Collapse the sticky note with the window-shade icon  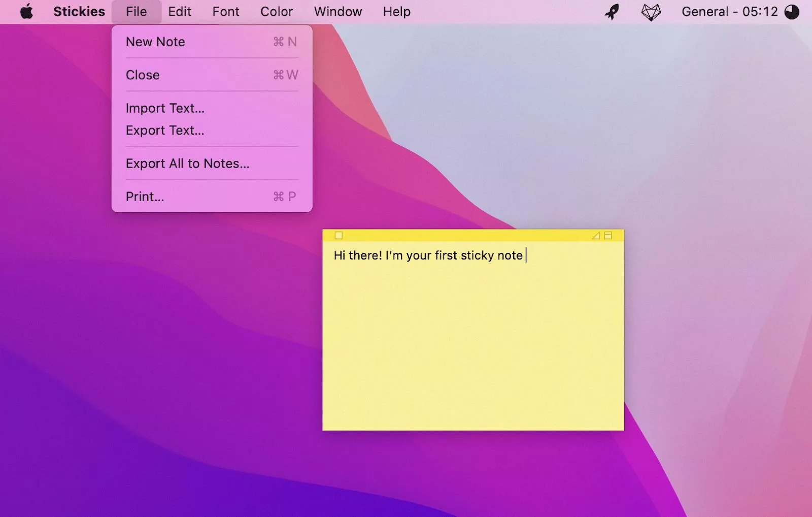(608, 236)
